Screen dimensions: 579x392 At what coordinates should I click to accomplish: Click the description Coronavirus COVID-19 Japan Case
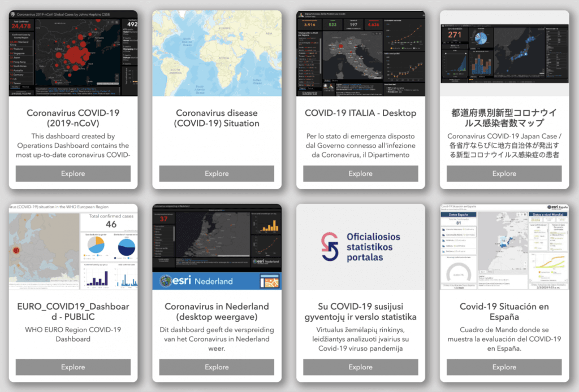pyautogui.click(x=504, y=146)
